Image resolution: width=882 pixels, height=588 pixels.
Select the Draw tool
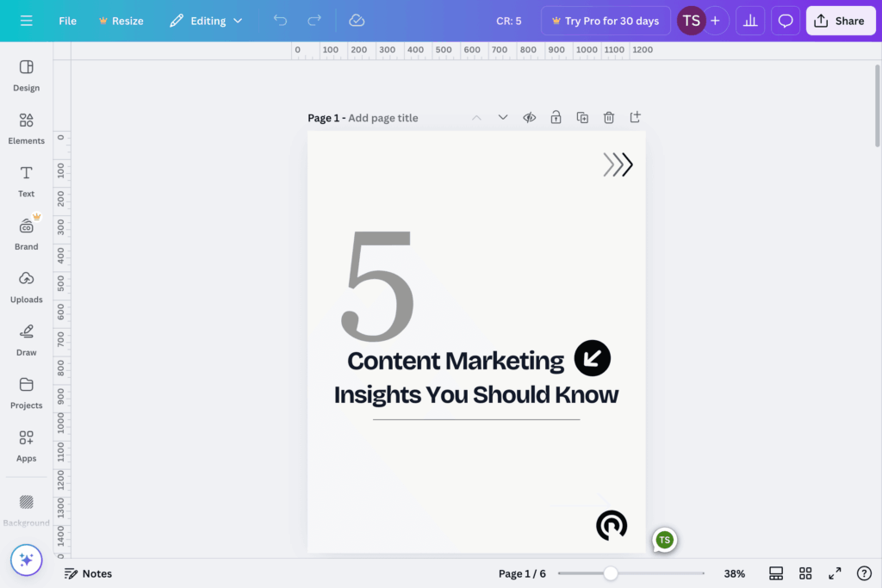(26, 339)
